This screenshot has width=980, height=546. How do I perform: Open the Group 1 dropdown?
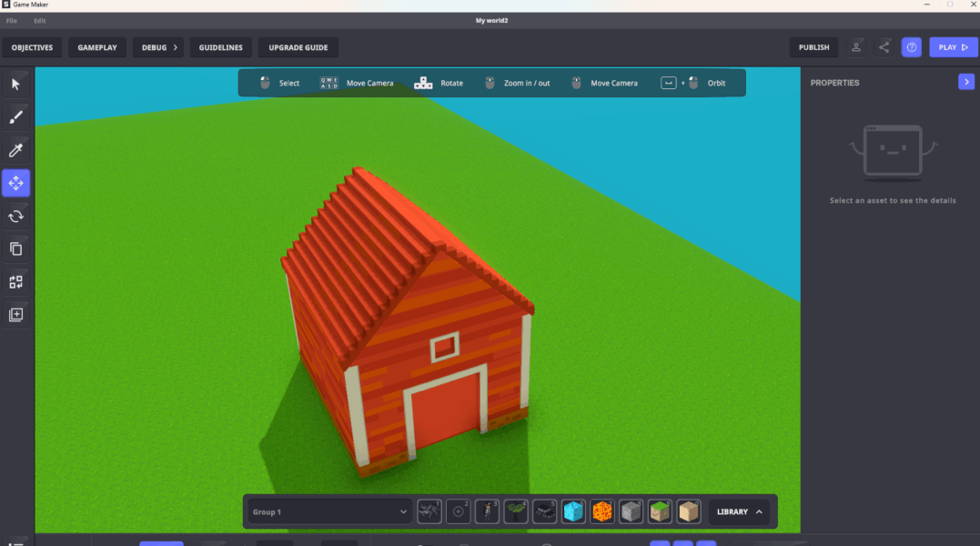(x=329, y=511)
